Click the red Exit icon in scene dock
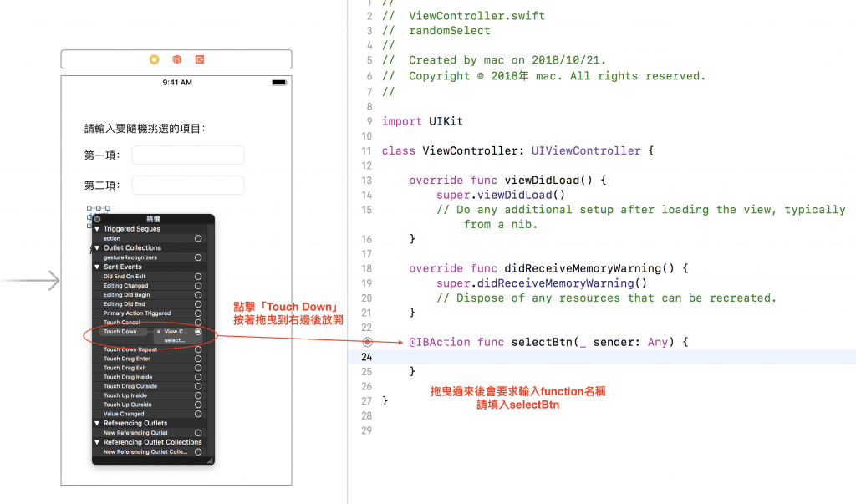This screenshot has height=504, width=856. [x=200, y=59]
